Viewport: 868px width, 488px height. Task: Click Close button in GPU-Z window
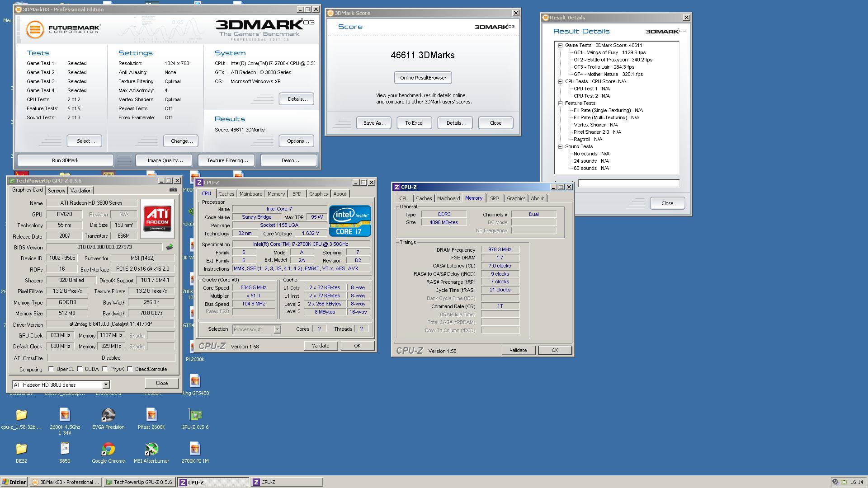tap(162, 383)
